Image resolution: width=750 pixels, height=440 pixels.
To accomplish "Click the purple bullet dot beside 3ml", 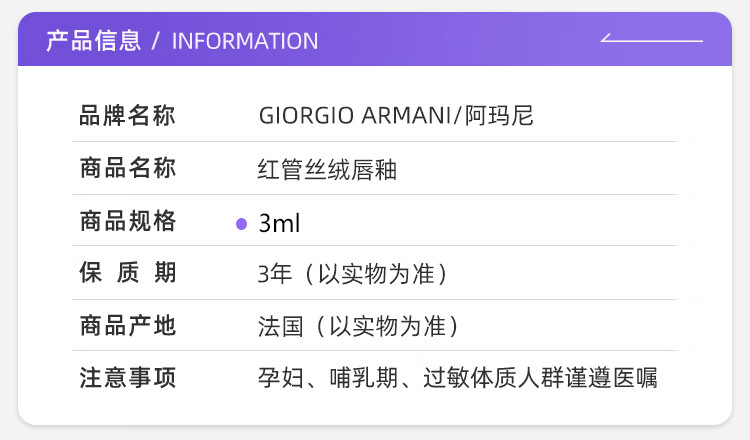I will point(241,223).
